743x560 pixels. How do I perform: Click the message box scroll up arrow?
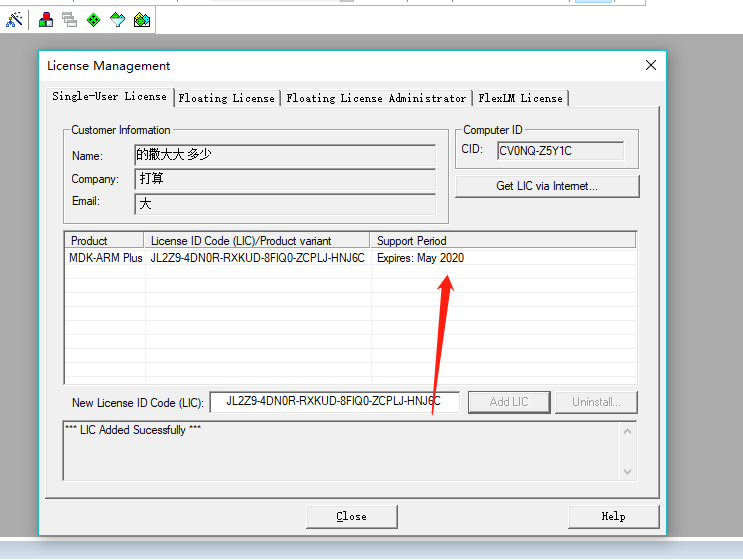coord(627,431)
